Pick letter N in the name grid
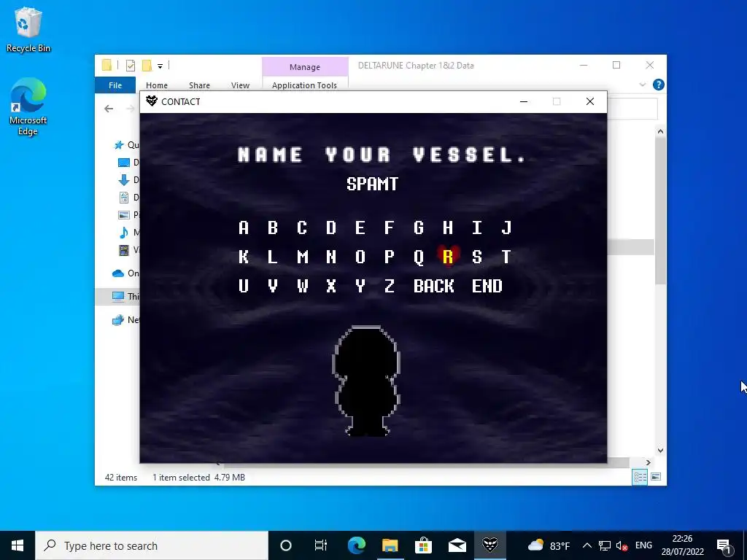 [330, 257]
